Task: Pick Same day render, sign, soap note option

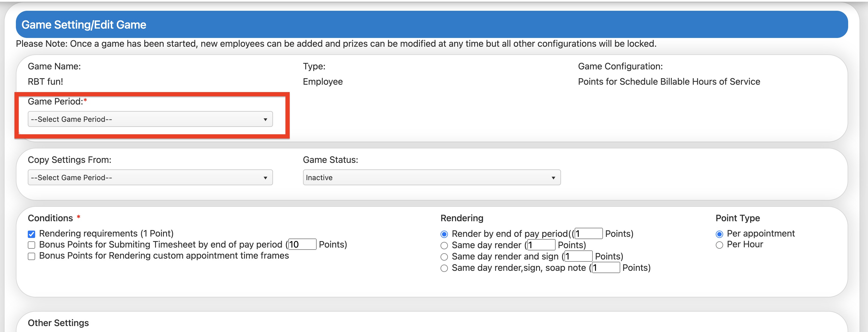Action: (x=444, y=268)
